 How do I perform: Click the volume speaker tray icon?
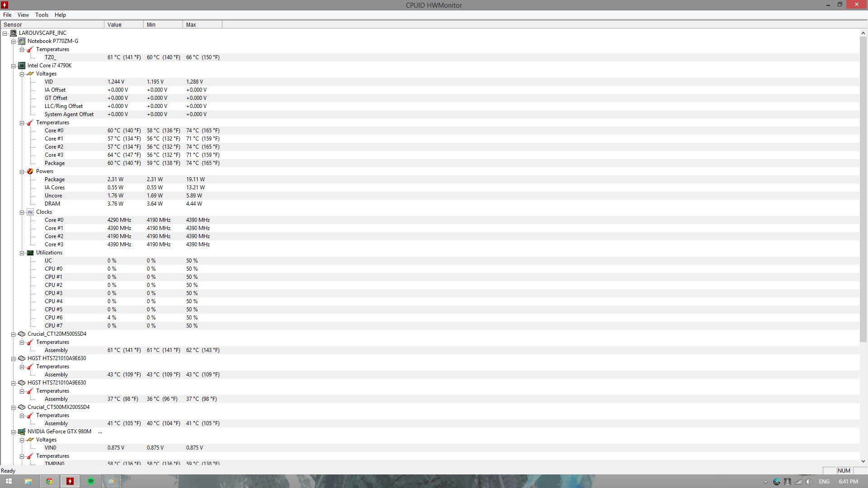(809, 482)
